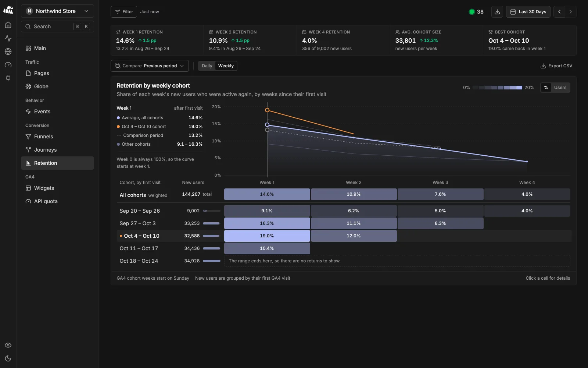This screenshot has width=588, height=368.
Task: Select Users display mode
Action: point(560,88)
